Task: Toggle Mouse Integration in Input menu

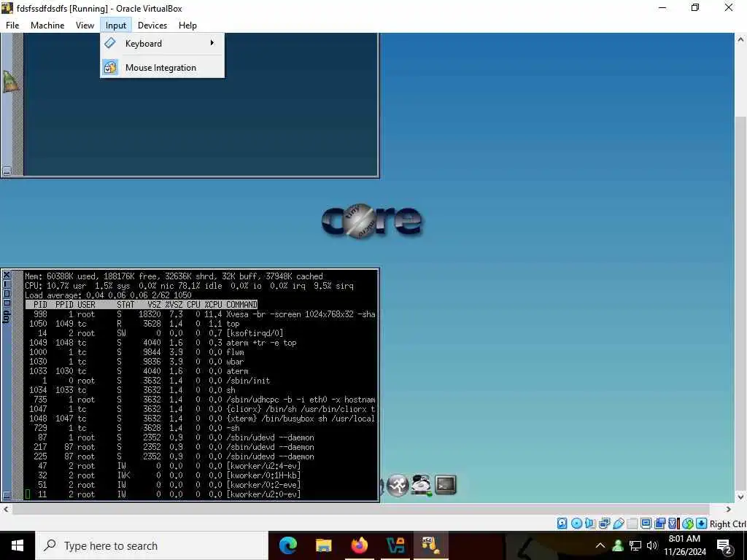Action: 162,68
